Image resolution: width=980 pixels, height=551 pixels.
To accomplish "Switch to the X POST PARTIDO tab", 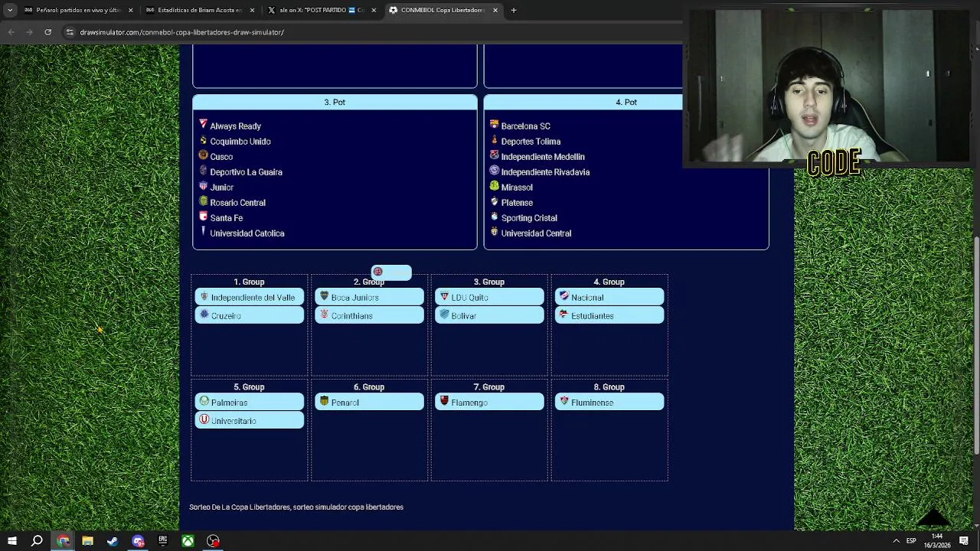I will click(x=321, y=10).
